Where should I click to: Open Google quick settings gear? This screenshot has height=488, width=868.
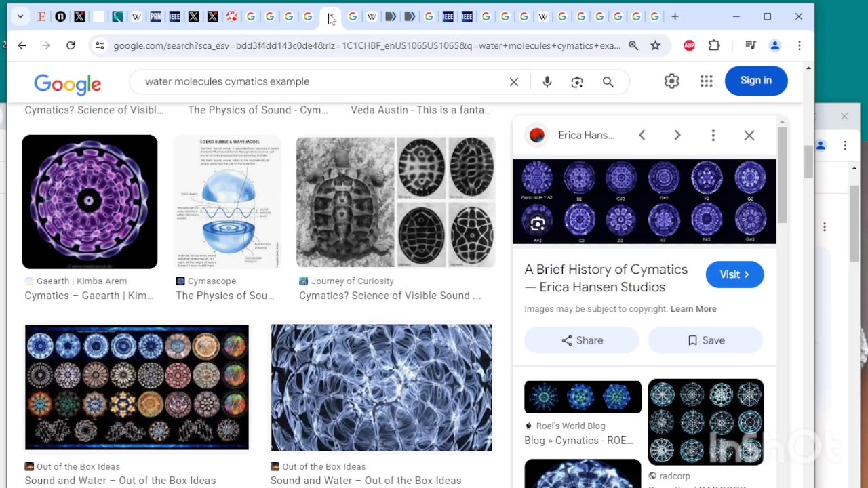[x=672, y=81]
